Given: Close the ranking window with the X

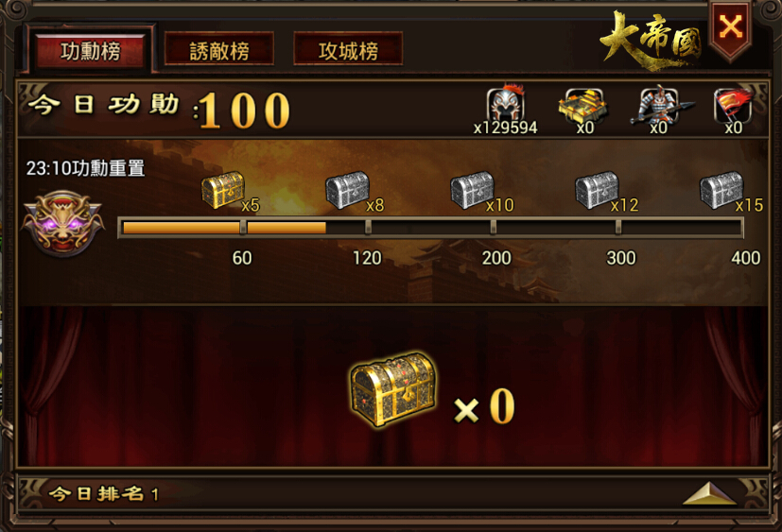Looking at the screenshot, I should tap(731, 27).
